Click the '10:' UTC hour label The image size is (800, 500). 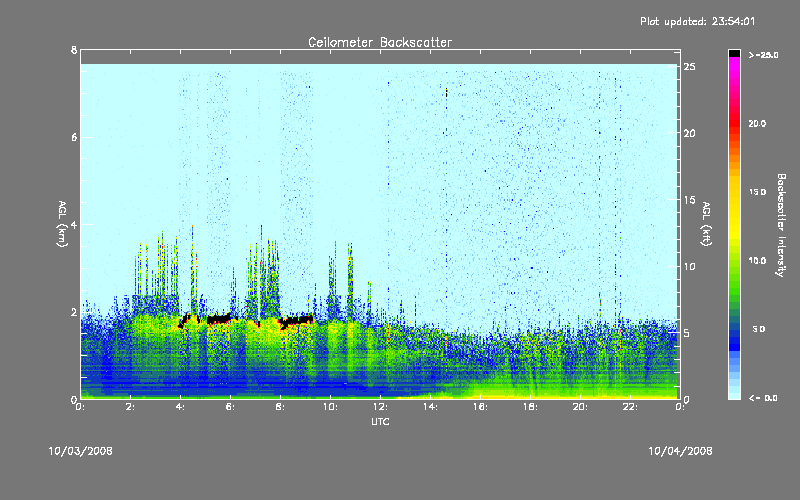(331, 407)
